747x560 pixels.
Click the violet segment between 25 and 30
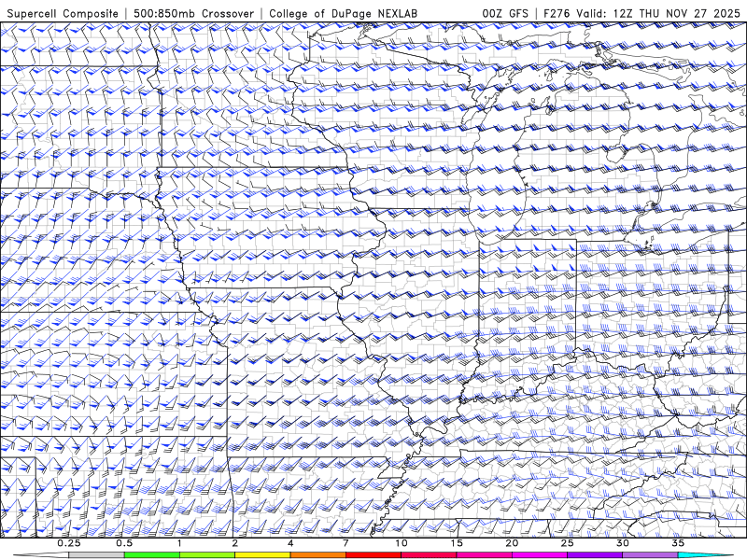[x=595, y=555]
